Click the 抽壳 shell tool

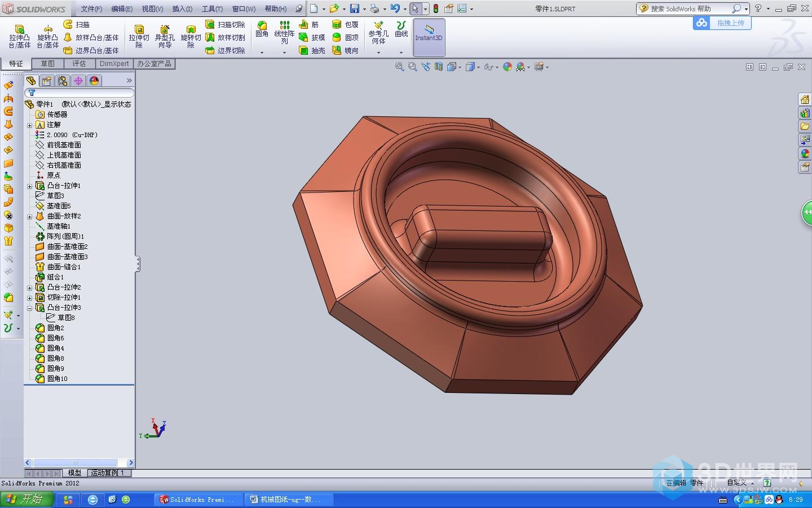click(x=312, y=50)
